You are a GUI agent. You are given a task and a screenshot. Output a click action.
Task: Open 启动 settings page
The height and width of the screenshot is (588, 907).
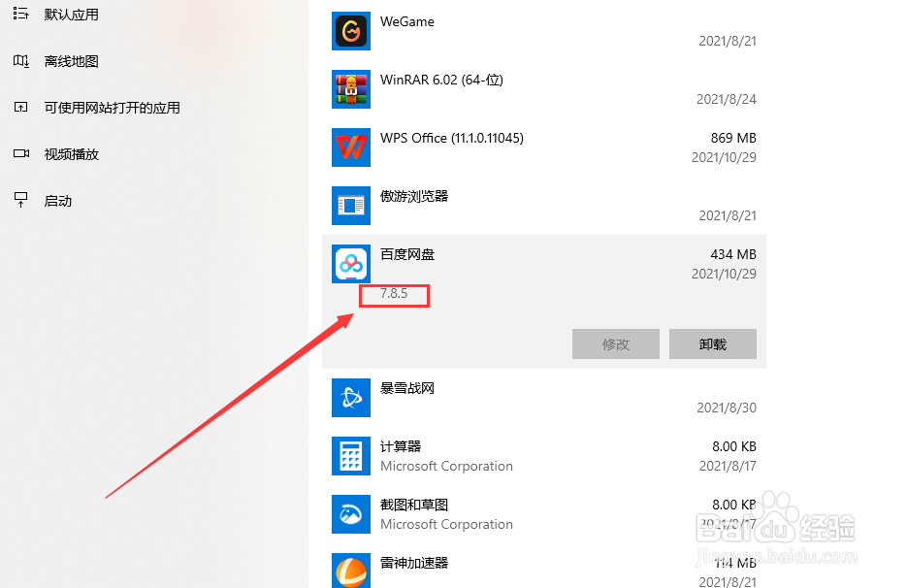point(58,201)
